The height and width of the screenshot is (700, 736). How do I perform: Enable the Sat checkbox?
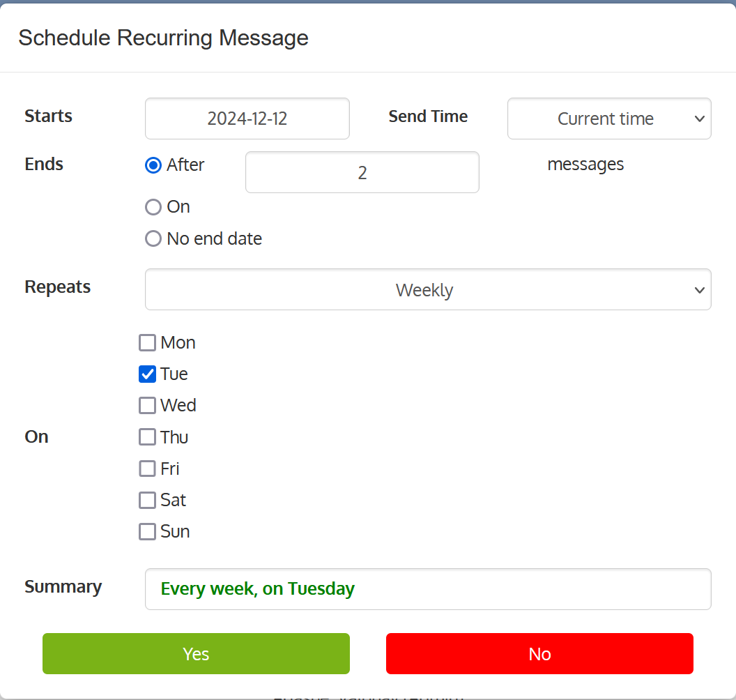pos(147,500)
